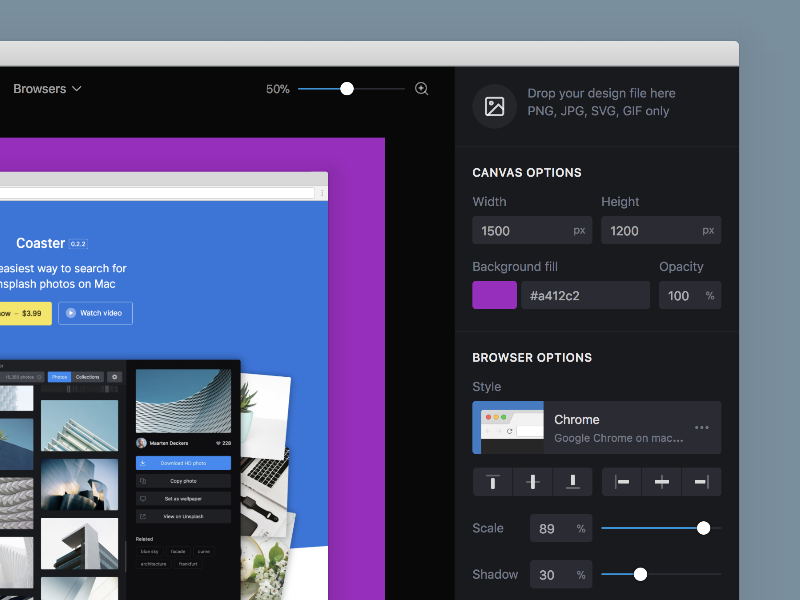
Task: Select the center horizontally alignment icon
Action: tap(661, 481)
